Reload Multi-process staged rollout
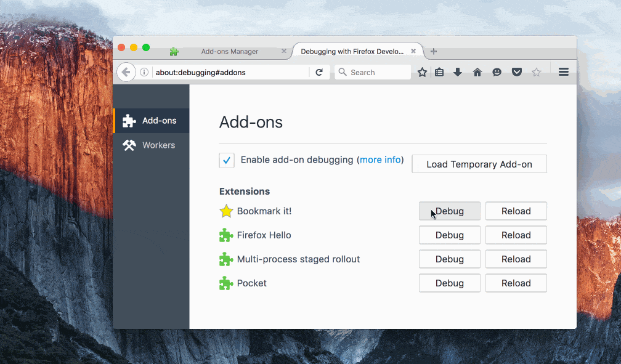 click(x=516, y=259)
